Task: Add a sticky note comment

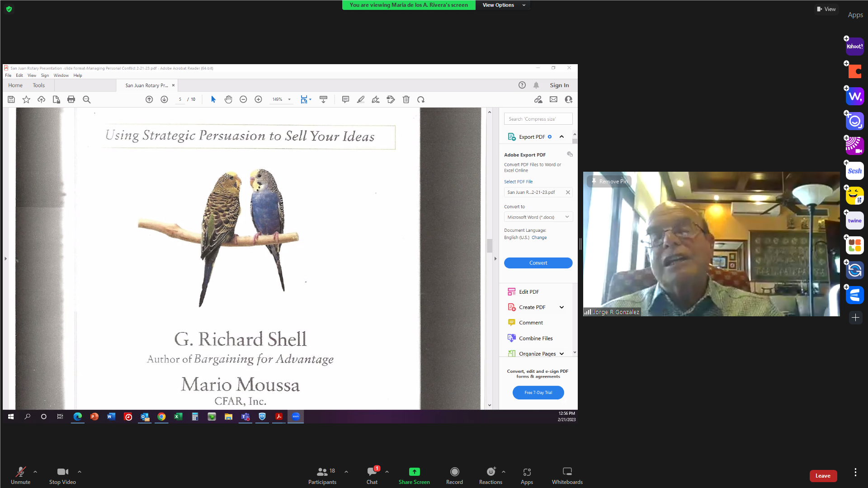Action: click(345, 99)
